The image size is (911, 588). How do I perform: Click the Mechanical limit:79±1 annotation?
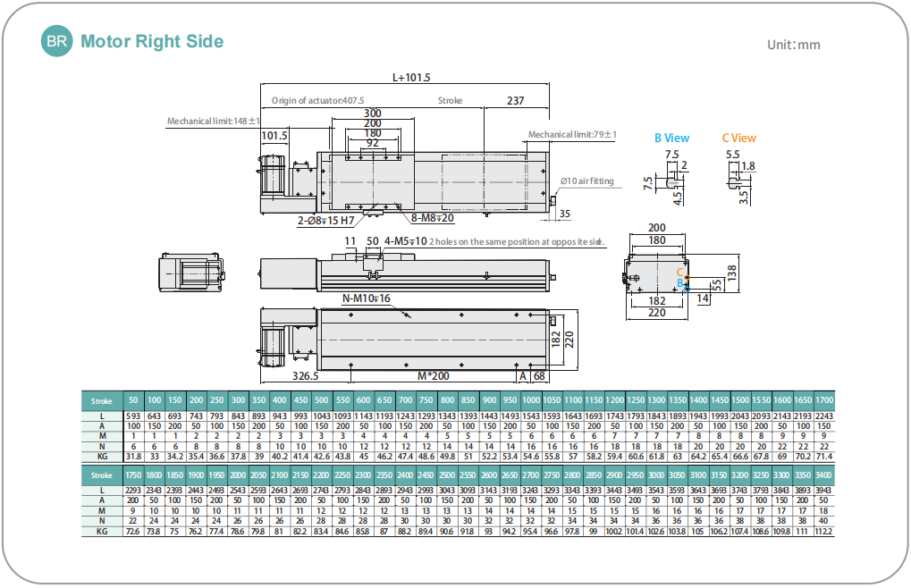tap(572, 135)
